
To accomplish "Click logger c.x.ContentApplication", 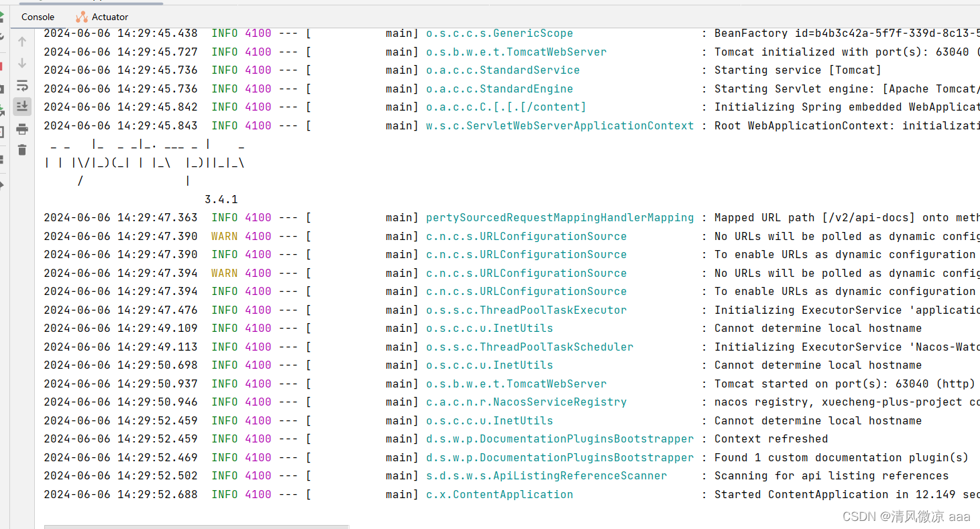I will point(500,494).
